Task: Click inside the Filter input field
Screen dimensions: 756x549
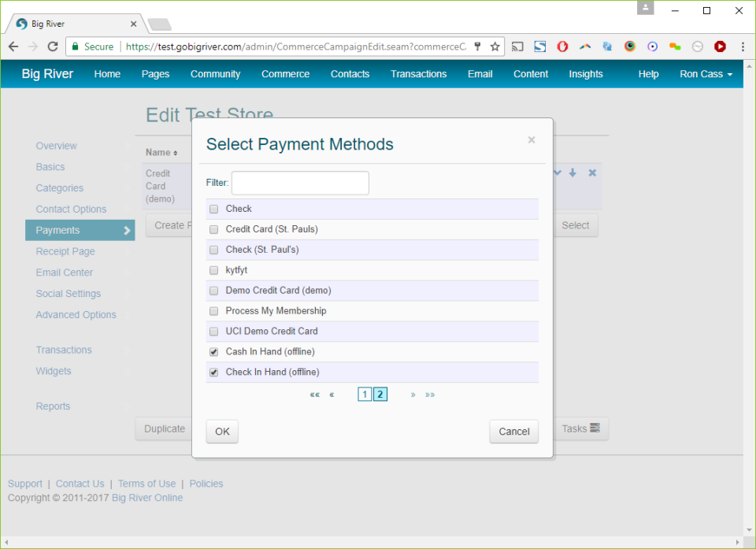Action: click(x=299, y=183)
